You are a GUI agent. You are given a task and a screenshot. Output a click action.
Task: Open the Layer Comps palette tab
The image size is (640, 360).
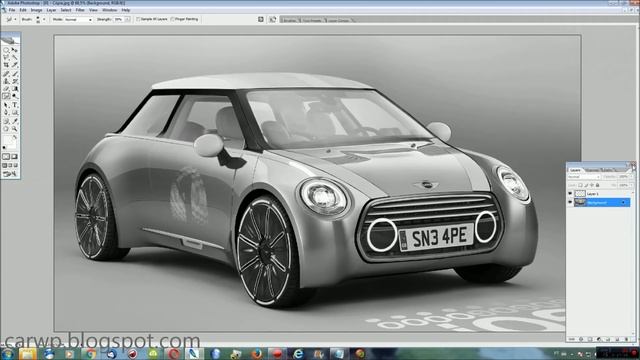339,20
